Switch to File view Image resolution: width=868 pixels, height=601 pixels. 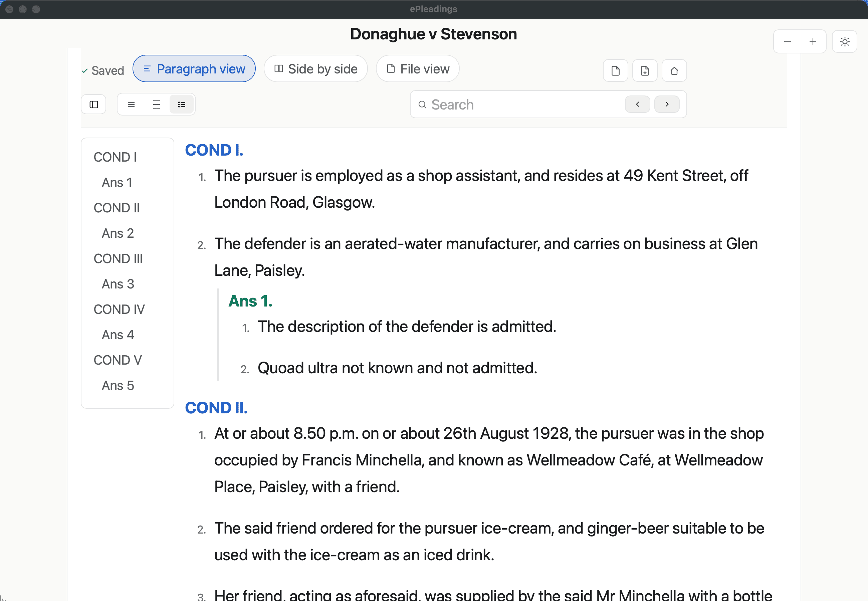coord(417,68)
